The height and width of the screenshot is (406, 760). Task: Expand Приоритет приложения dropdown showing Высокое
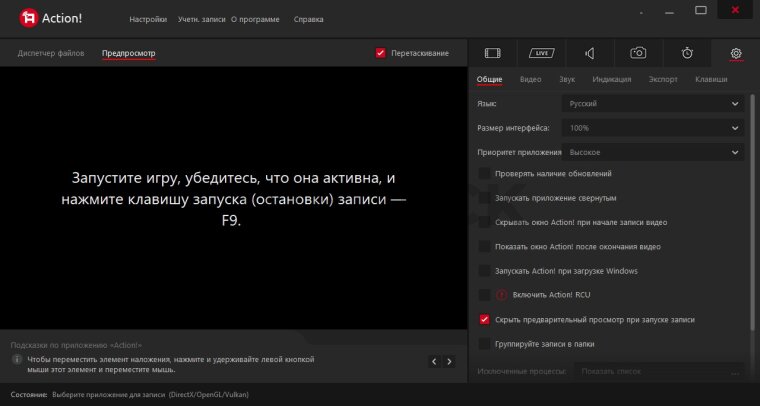pyautogui.click(x=652, y=152)
